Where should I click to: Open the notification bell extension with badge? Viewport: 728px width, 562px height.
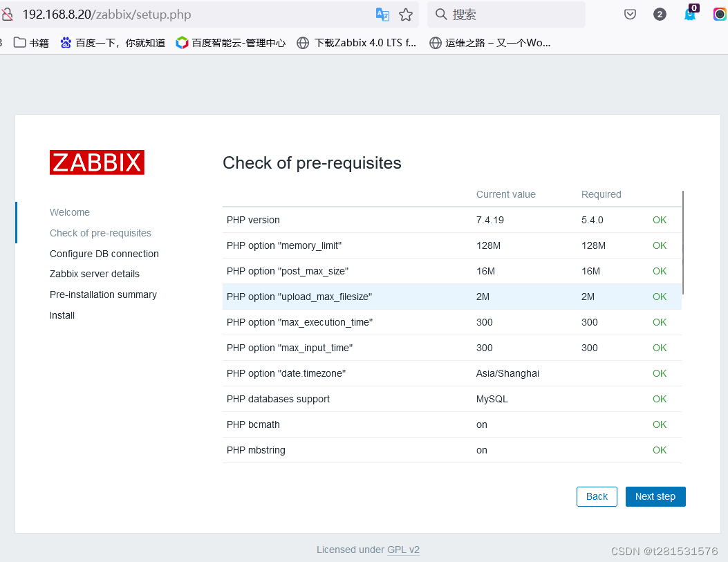[x=691, y=13]
